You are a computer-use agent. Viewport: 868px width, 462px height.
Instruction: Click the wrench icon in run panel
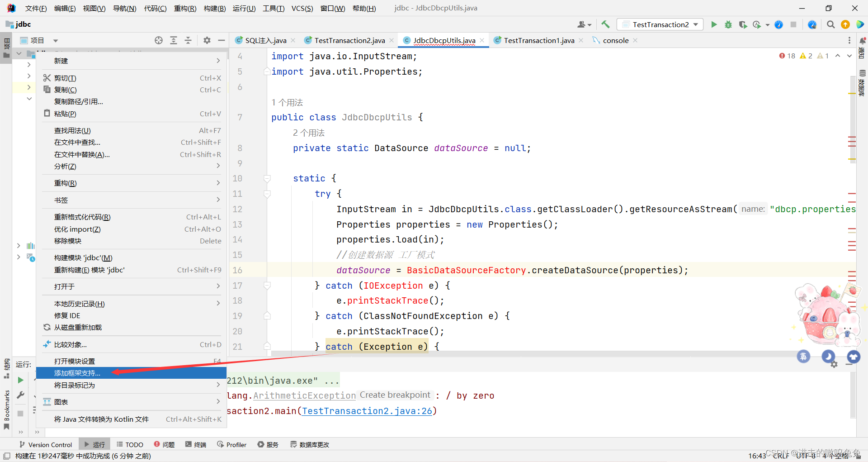[20, 395]
